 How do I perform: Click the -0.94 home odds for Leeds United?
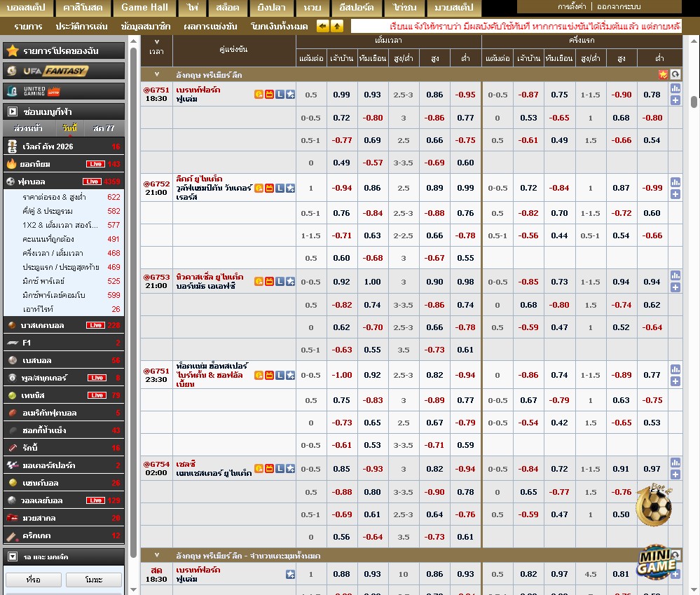(x=341, y=188)
